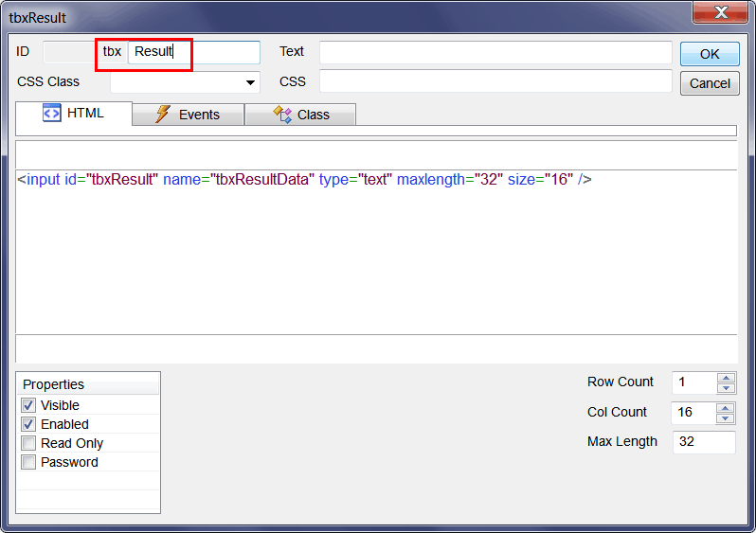
Task: Open the Class tab
Action: pyautogui.click(x=300, y=115)
